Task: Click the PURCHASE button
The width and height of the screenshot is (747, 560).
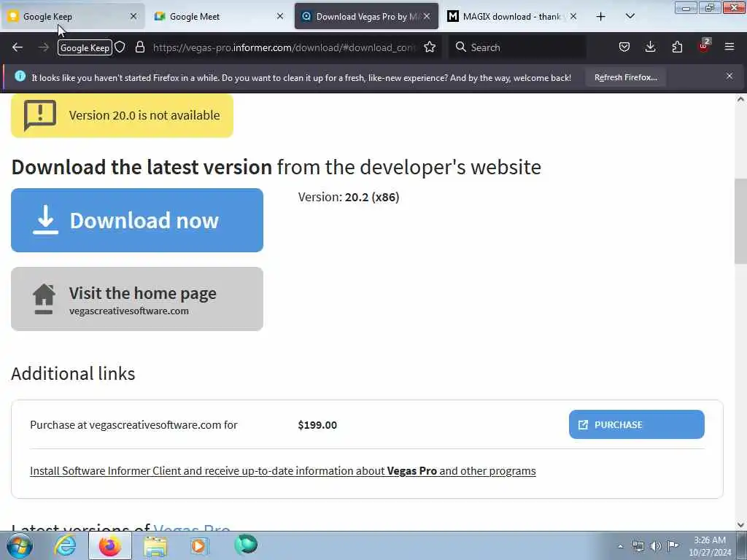Action: point(636,424)
